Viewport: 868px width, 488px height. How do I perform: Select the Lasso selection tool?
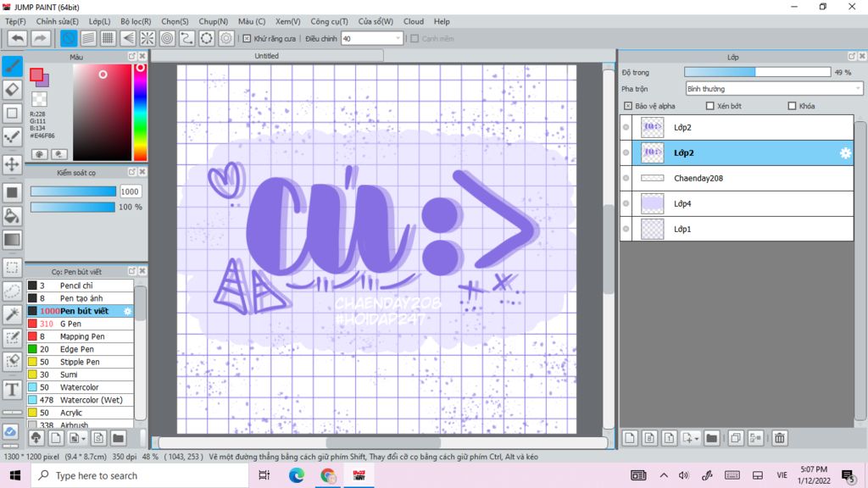click(12, 291)
